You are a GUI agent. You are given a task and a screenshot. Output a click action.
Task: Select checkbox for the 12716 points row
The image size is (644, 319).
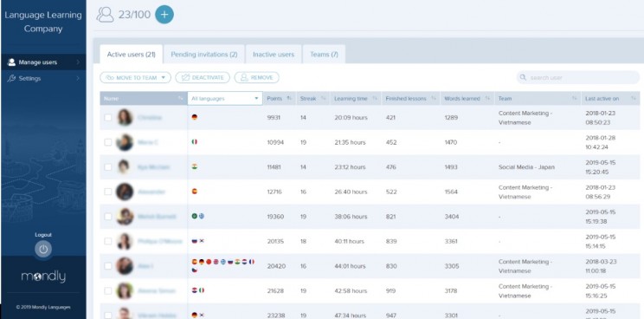pos(107,192)
